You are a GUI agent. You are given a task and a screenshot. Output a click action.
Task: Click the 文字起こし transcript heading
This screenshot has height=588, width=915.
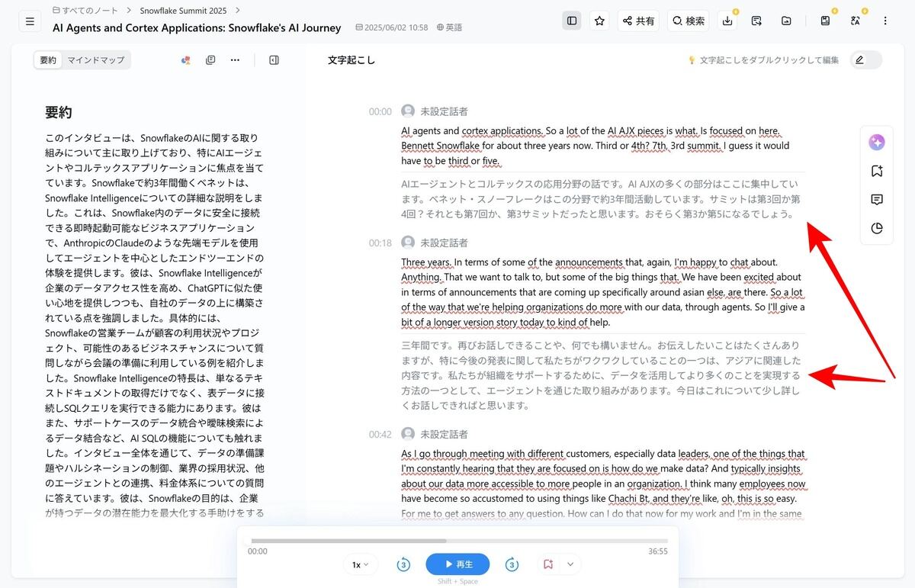352,59
